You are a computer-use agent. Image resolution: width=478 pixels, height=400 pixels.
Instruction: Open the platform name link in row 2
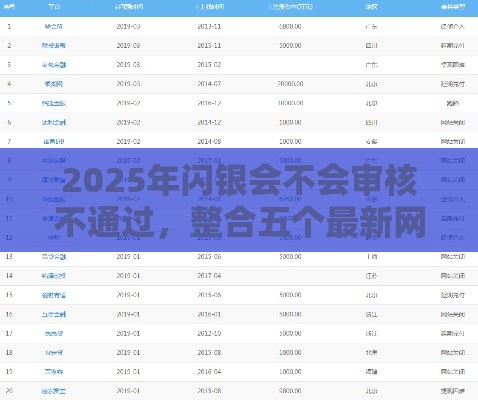tap(54, 45)
